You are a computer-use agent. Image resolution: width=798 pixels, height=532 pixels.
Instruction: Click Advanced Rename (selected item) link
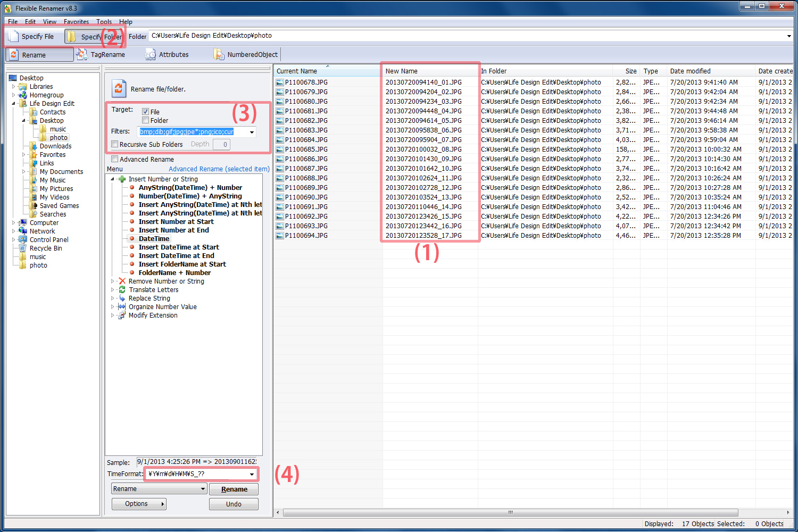[x=219, y=169]
